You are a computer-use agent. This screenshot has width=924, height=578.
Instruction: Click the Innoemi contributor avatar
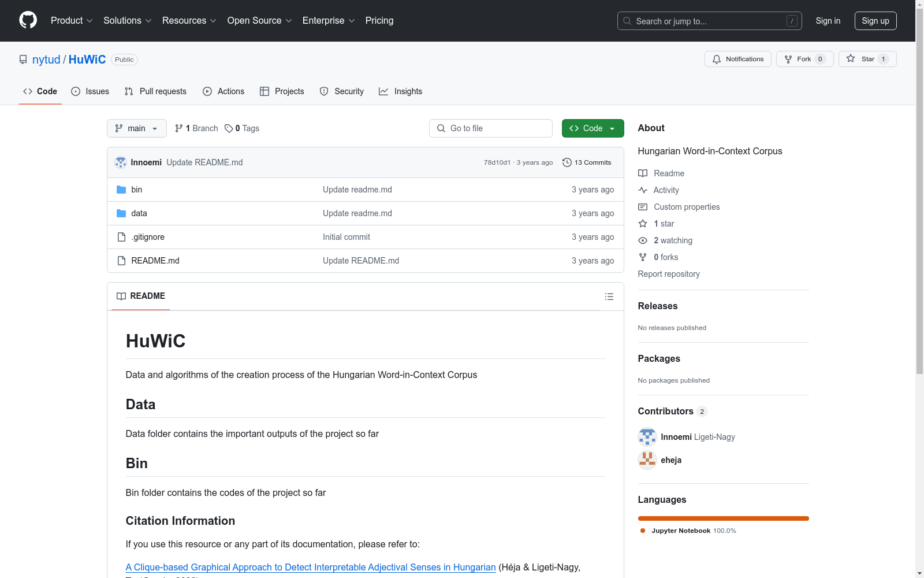pyautogui.click(x=647, y=437)
